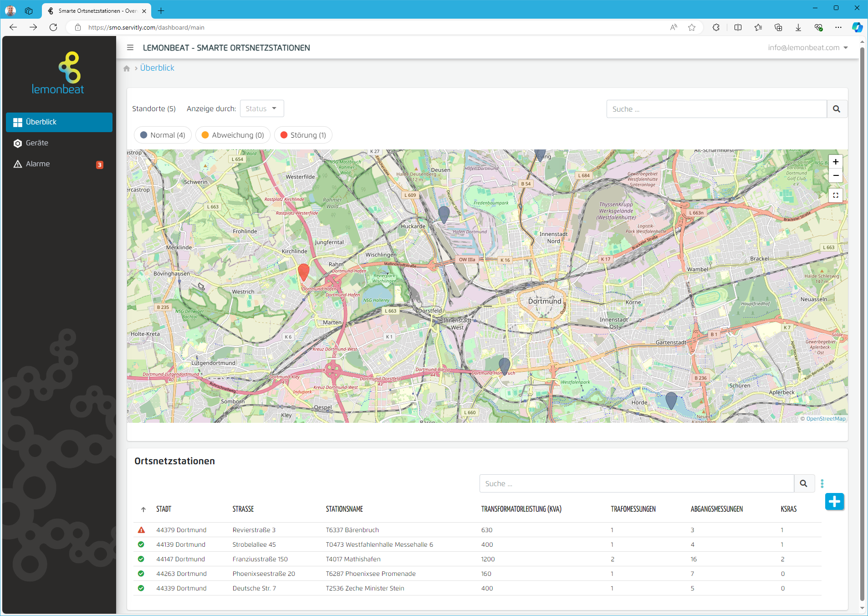Open the OpenStreetMap attribution link
The height and width of the screenshot is (616, 868).
pyautogui.click(x=826, y=419)
